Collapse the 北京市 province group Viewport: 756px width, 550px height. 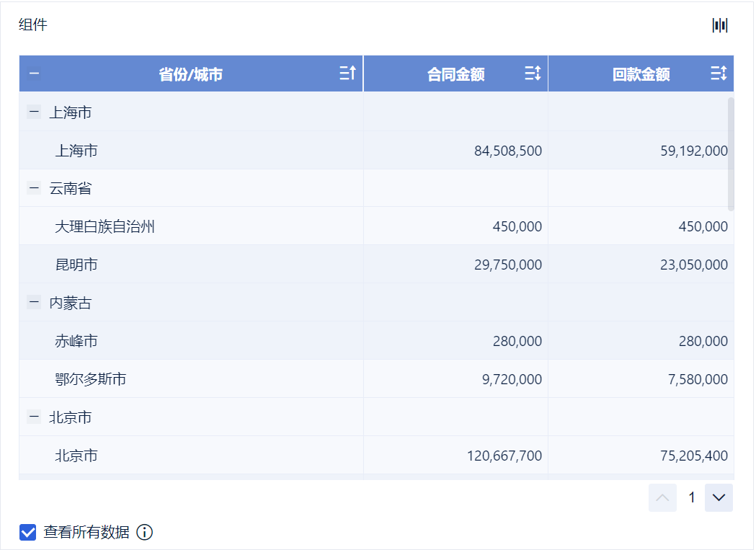click(x=34, y=417)
